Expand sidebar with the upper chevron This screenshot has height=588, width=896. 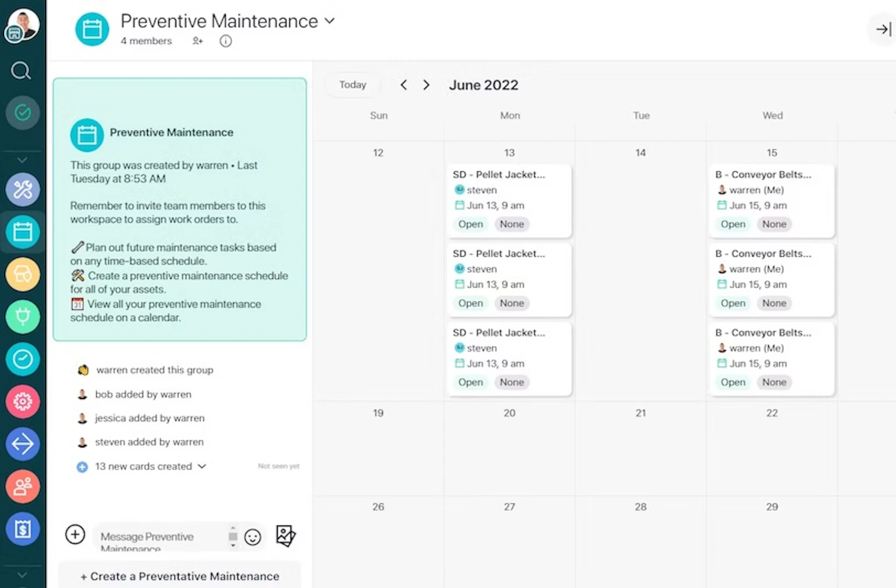tap(22, 160)
